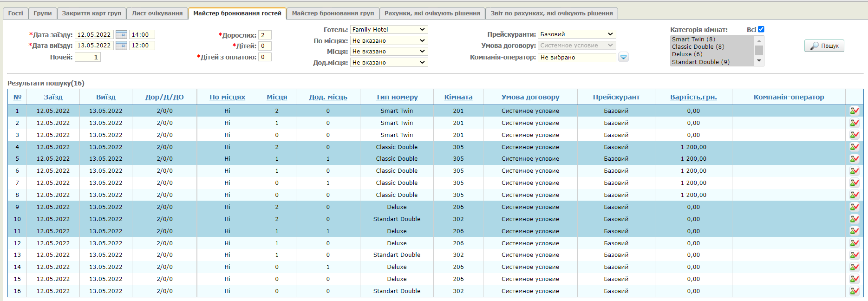Image resolution: width=868 pixels, height=301 pixels.
Task: Click booking icon for row 4 Classic Double
Action: click(854, 147)
